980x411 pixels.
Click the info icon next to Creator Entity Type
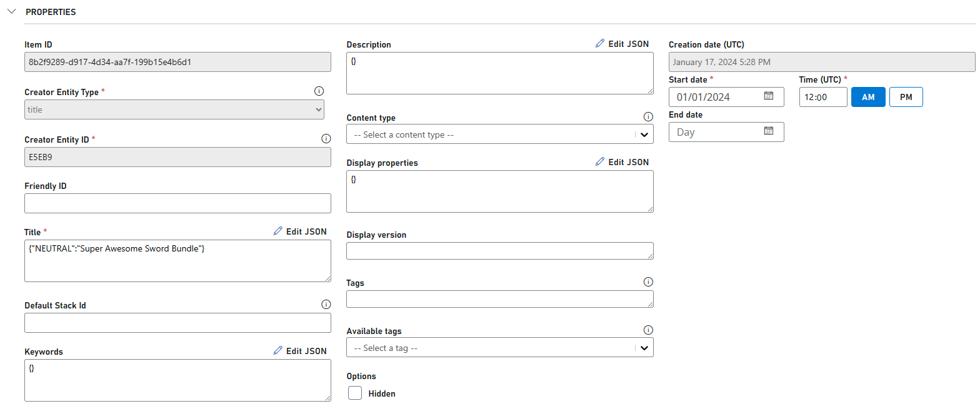pos(319,91)
